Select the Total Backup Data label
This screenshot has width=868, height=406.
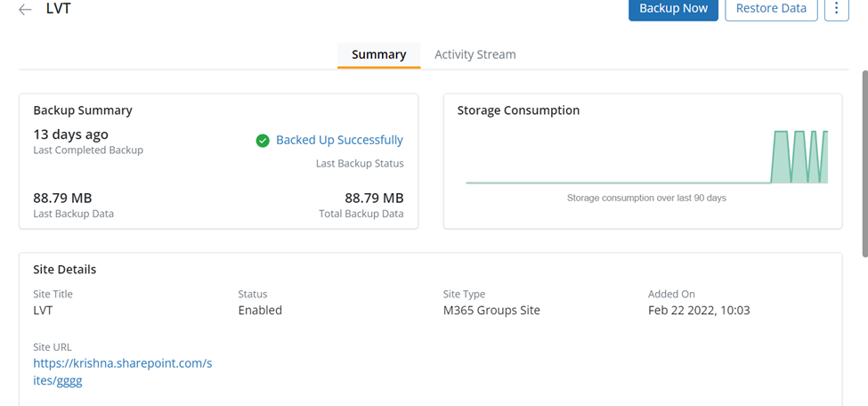tap(361, 214)
